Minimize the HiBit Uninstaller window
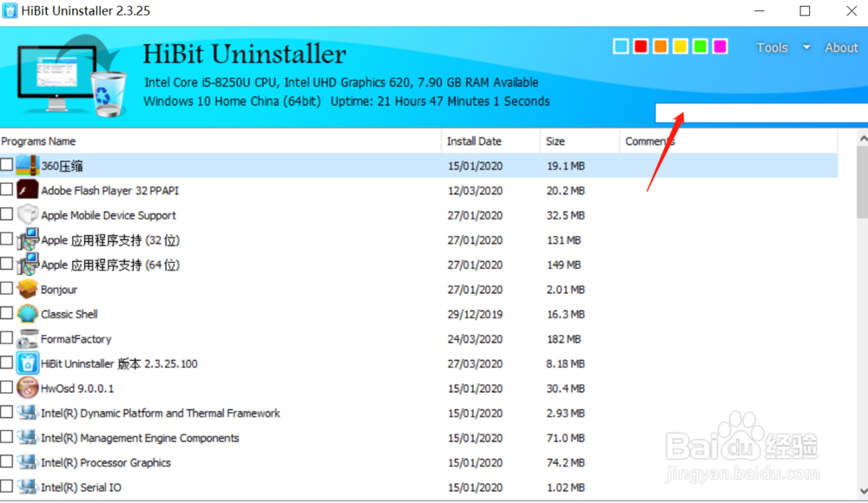The height and width of the screenshot is (503, 868). point(759,11)
